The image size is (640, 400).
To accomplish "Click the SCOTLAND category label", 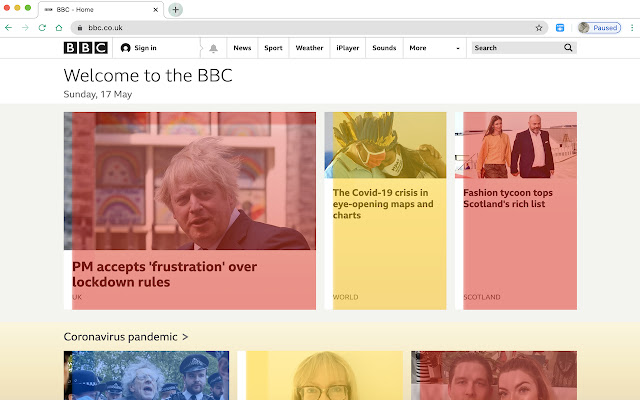I will [482, 297].
